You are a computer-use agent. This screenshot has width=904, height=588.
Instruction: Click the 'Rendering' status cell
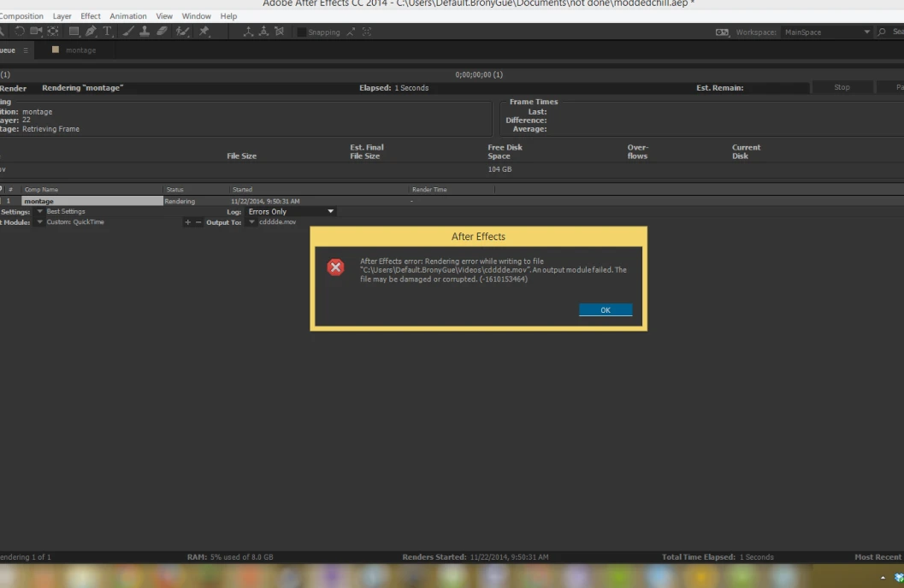click(x=180, y=202)
